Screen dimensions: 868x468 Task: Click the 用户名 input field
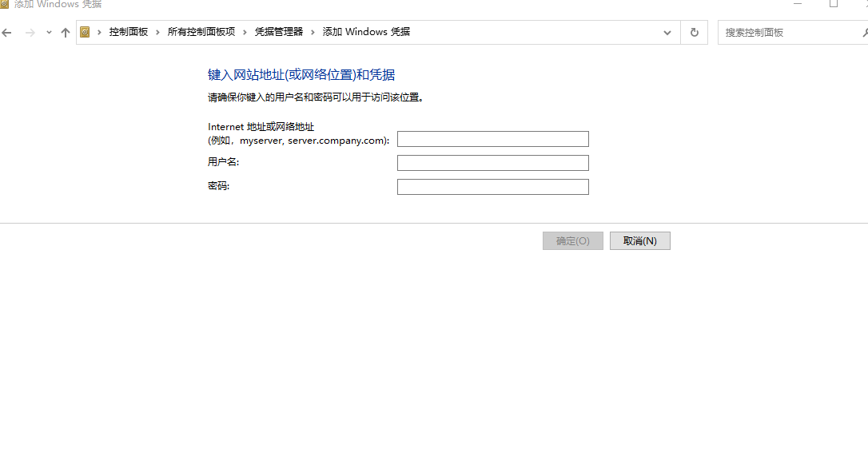pos(492,163)
